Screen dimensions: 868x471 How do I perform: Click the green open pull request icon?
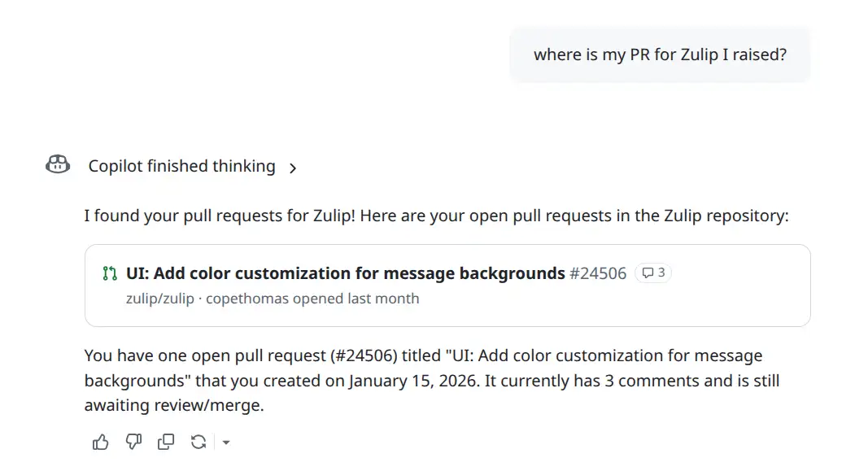pyautogui.click(x=110, y=273)
